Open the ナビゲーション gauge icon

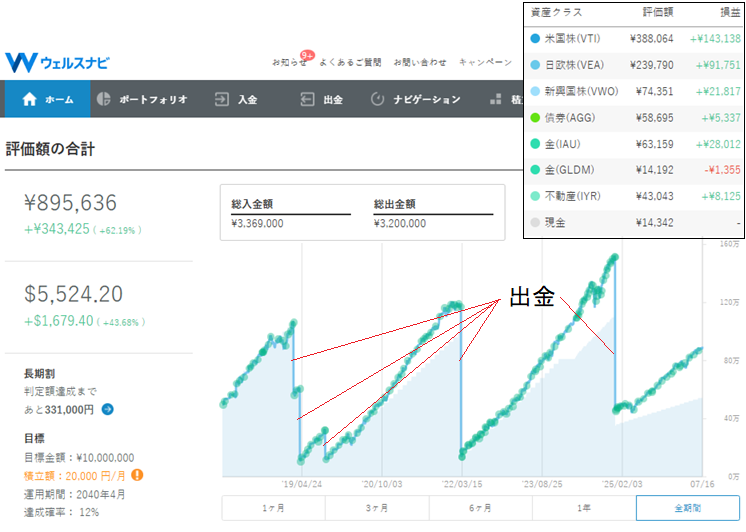coord(377,99)
